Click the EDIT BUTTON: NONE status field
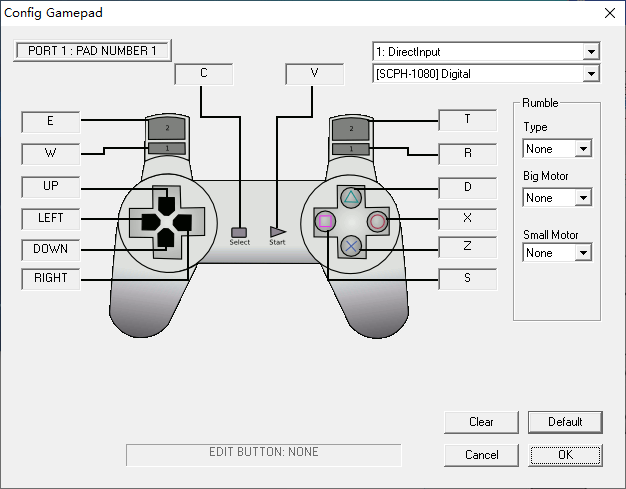 (x=263, y=455)
